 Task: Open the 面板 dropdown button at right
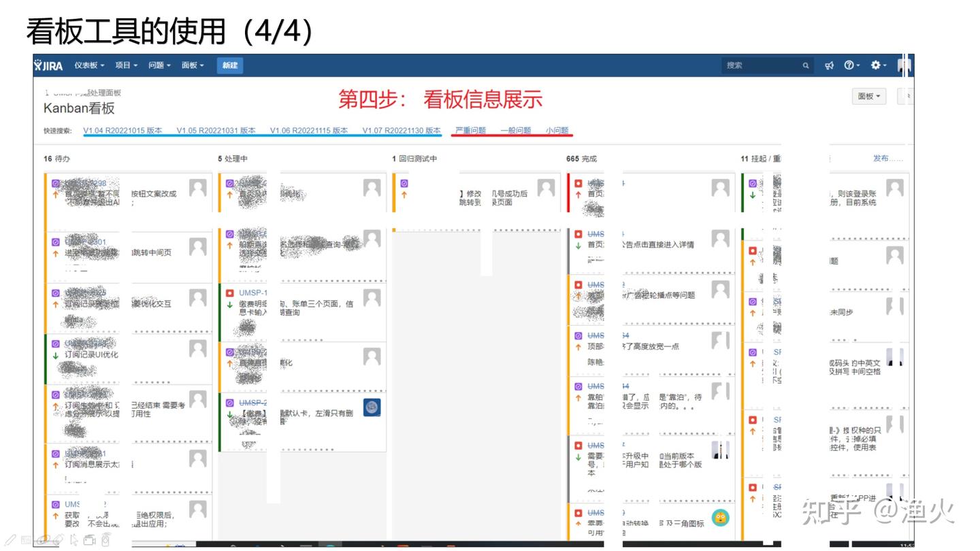[869, 97]
